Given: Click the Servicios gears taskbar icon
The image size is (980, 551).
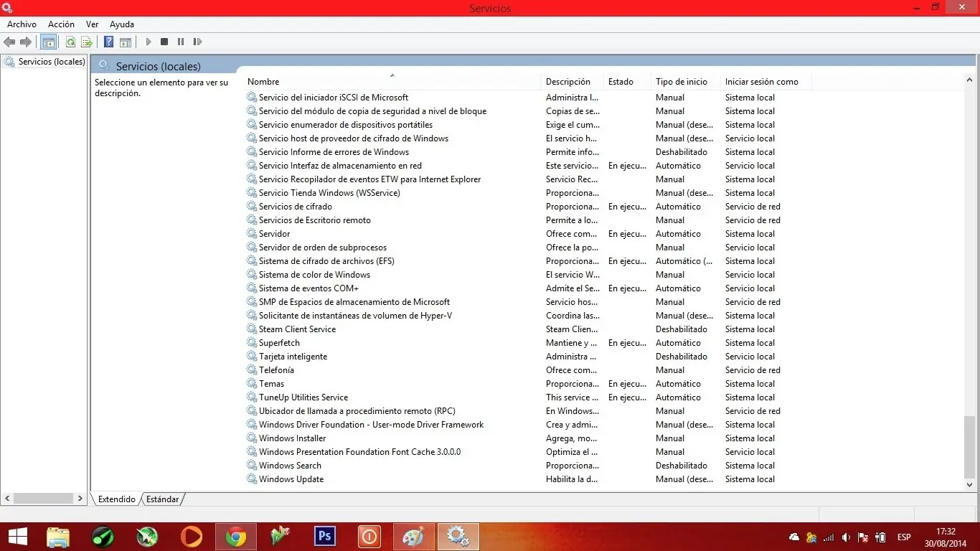Looking at the screenshot, I should pyautogui.click(x=458, y=537).
